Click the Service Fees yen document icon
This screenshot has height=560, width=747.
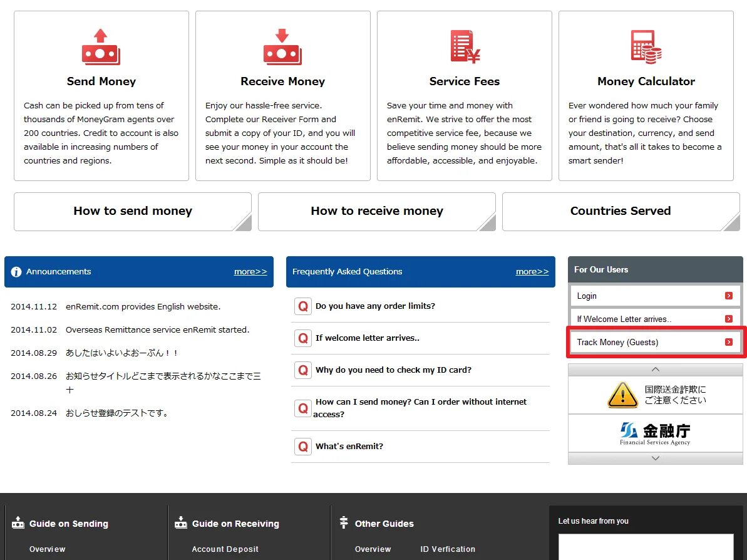coord(465,46)
